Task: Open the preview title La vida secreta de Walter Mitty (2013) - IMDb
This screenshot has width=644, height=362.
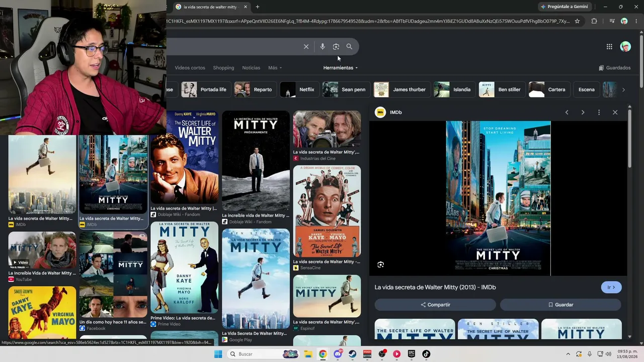Action: (x=435, y=288)
